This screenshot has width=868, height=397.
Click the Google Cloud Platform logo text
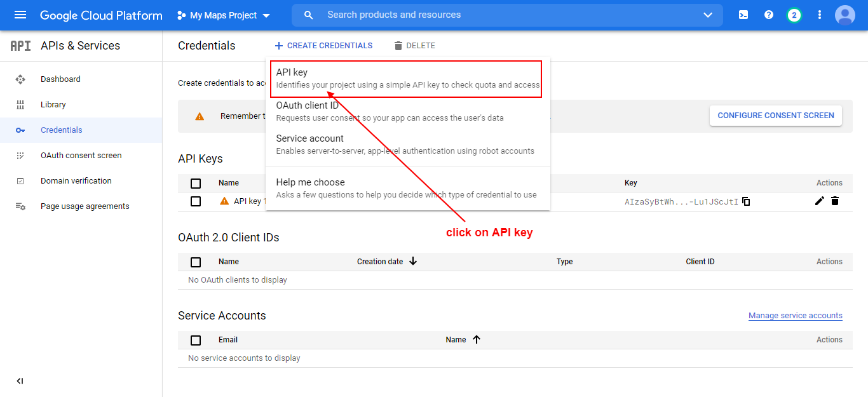(x=101, y=15)
